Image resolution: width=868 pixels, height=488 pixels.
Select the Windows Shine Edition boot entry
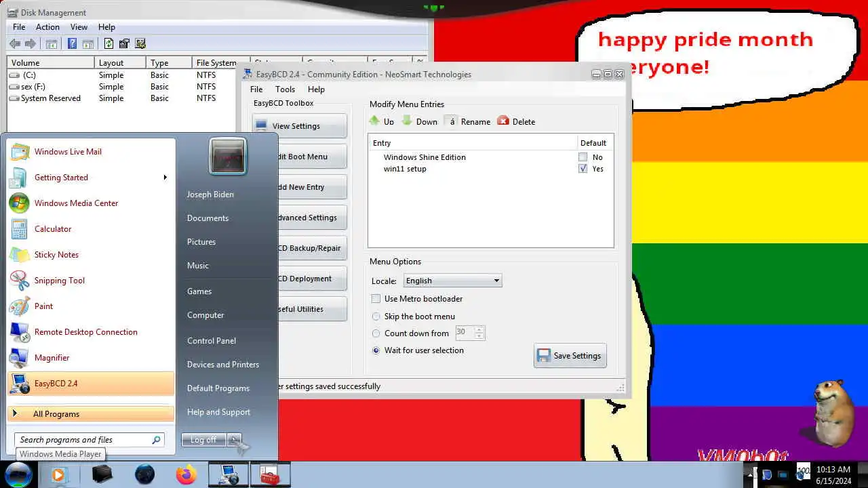pyautogui.click(x=425, y=157)
